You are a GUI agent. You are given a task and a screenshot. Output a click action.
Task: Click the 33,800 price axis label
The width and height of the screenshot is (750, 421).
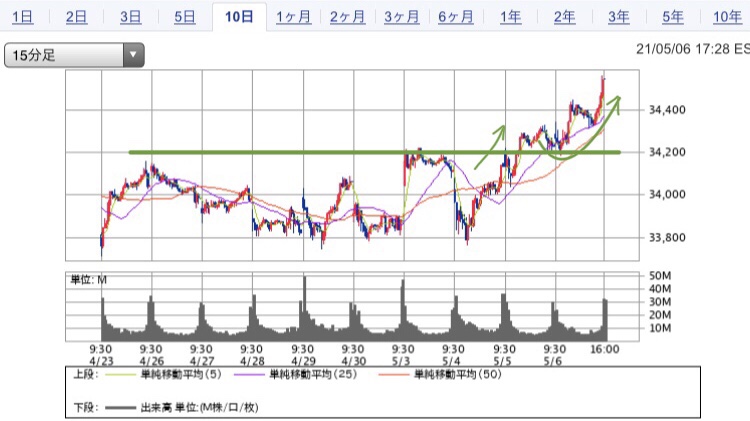(x=667, y=237)
